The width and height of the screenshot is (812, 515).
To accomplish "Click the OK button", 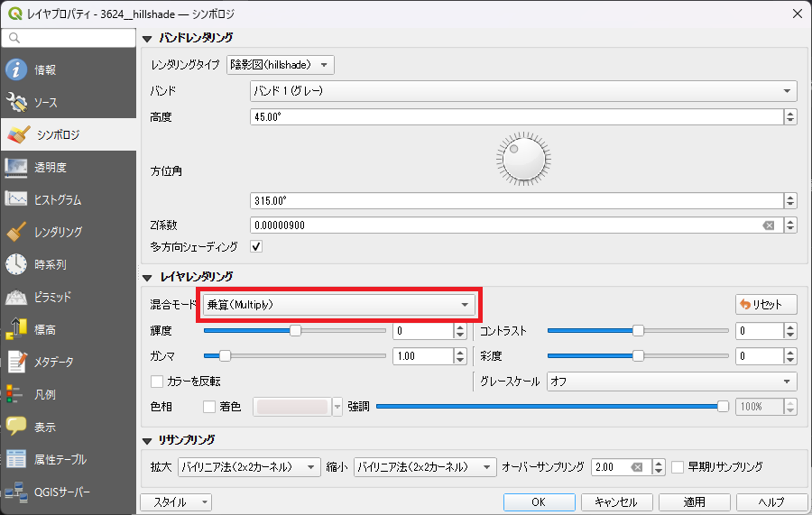I will point(539,501).
